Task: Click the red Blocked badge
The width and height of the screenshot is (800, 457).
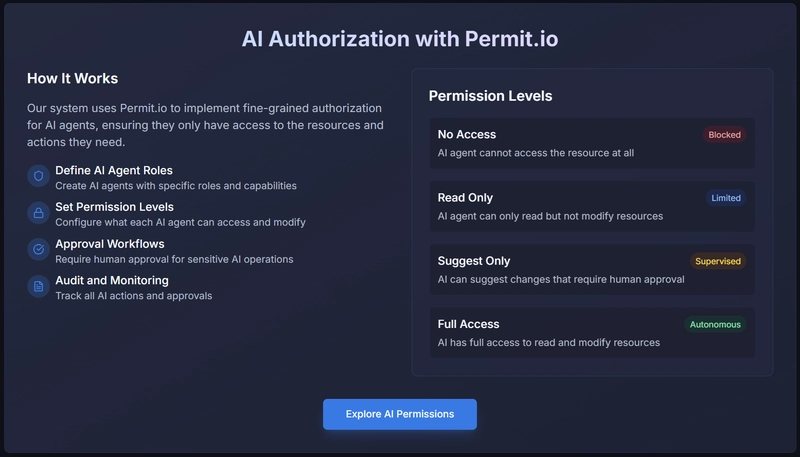Action: 724,134
